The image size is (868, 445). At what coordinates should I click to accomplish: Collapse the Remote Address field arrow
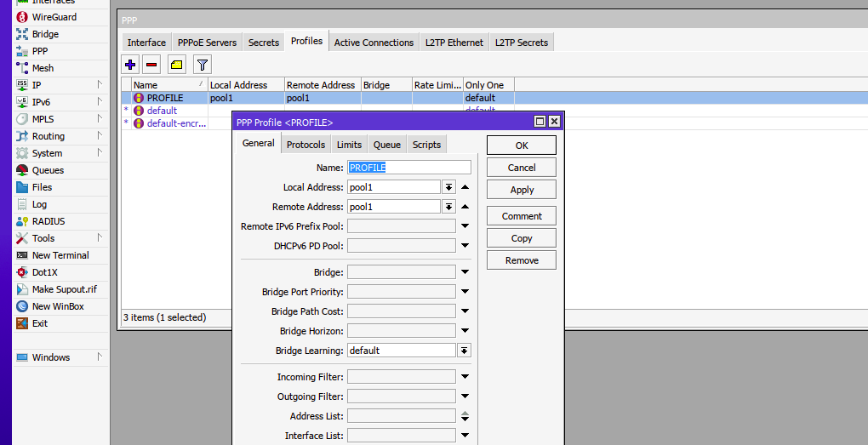point(465,207)
